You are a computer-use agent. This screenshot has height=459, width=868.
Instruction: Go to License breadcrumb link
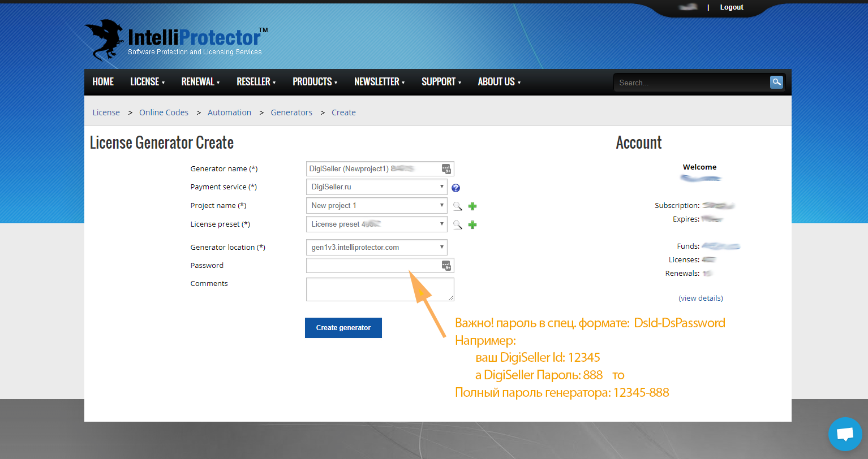[106, 112]
